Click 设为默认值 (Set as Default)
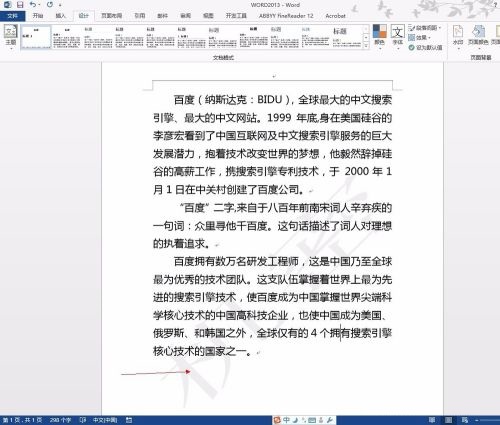This screenshot has height=425, width=500. click(425, 48)
